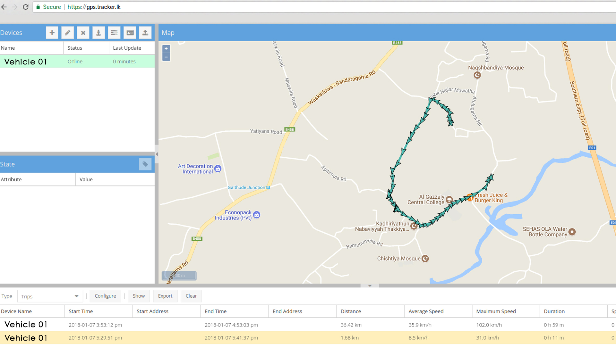Sort by Duration column header
The height and width of the screenshot is (364, 616).
tap(573, 311)
